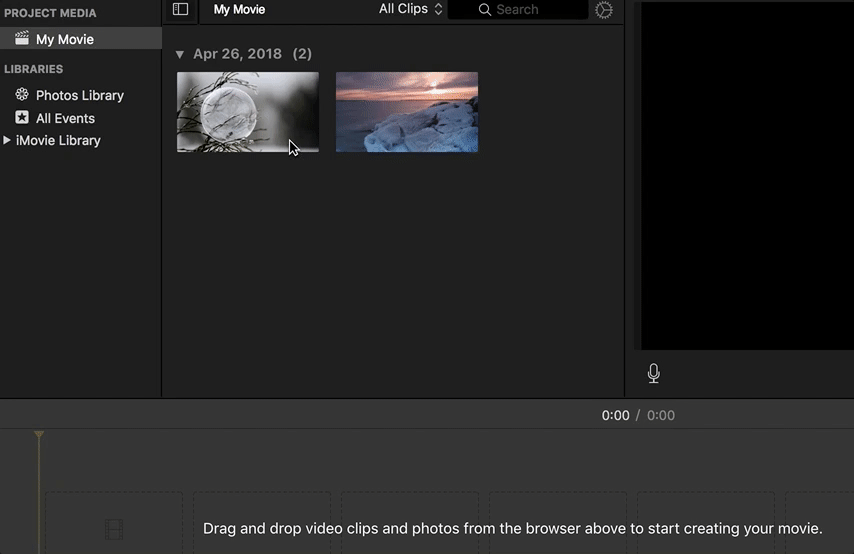Select iMovie Library label

coord(58,141)
